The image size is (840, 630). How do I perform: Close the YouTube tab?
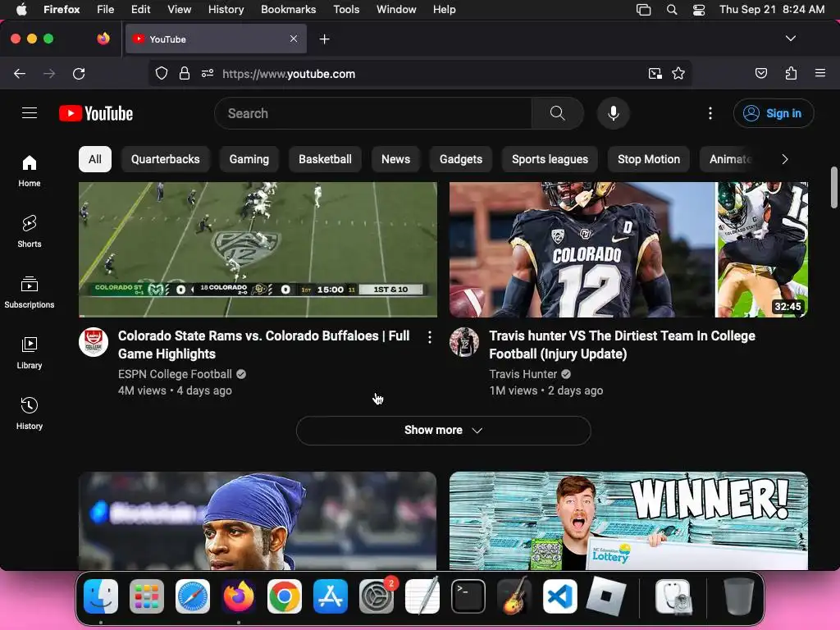coord(294,39)
